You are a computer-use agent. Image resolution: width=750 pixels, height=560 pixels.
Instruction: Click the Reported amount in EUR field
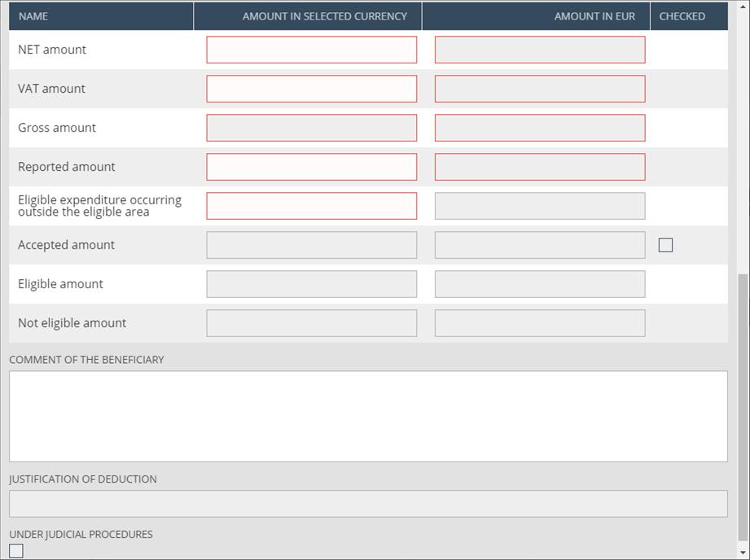click(x=540, y=167)
